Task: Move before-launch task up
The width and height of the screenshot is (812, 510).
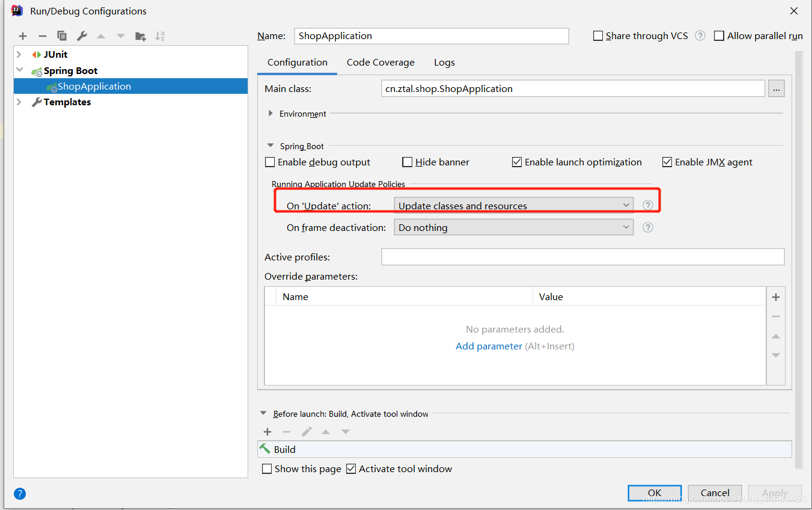Action: [x=326, y=432]
